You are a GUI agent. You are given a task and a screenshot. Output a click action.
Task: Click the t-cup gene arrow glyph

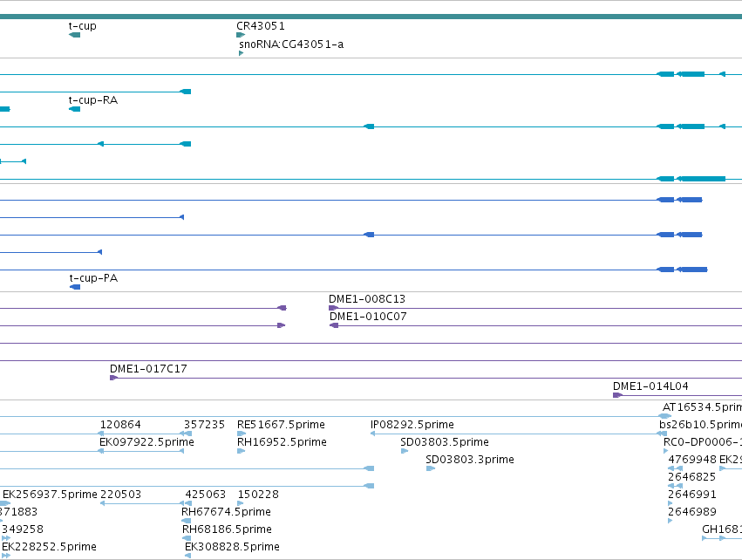[x=74, y=35]
